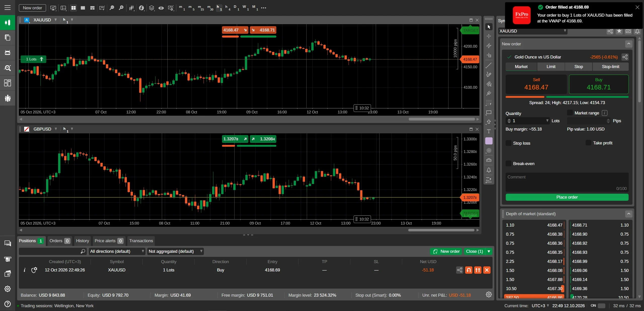
Task: Enable the Stop loss checkbox
Action: 508,143
